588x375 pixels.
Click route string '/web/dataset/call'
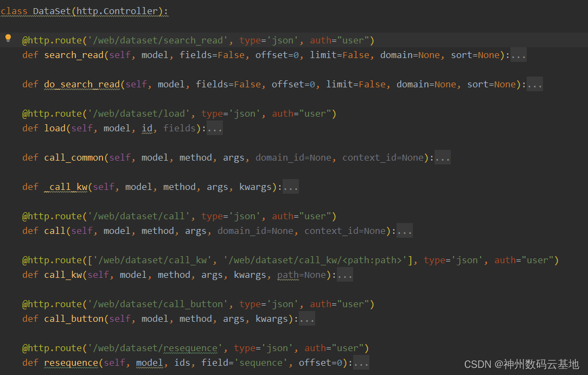click(139, 217)
